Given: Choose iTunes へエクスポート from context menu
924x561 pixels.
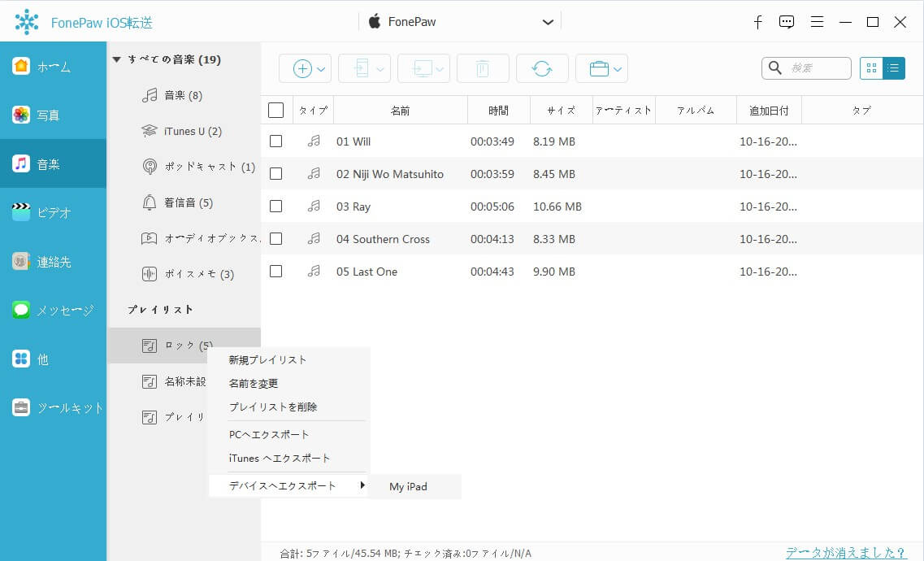Looking at the screenshot, I should point(280,459).
